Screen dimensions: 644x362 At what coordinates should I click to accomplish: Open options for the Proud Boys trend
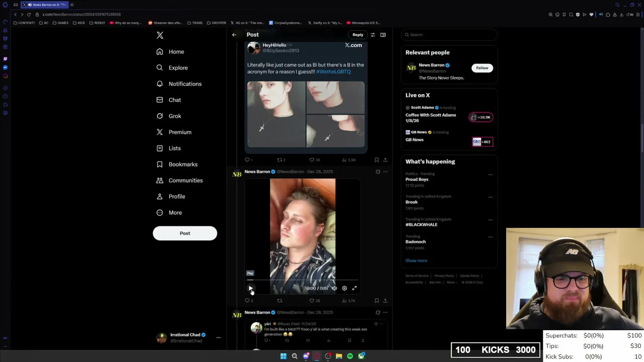[491, 175]
